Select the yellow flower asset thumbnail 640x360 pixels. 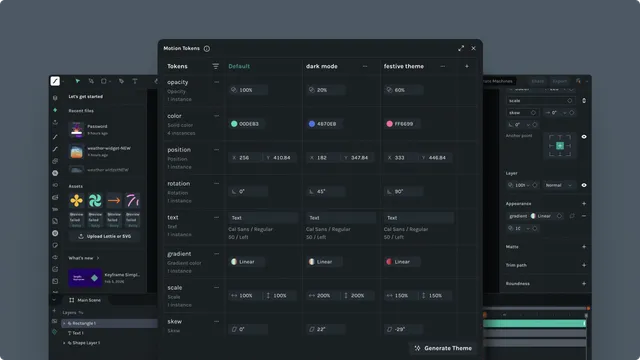[x=76, y=200]
